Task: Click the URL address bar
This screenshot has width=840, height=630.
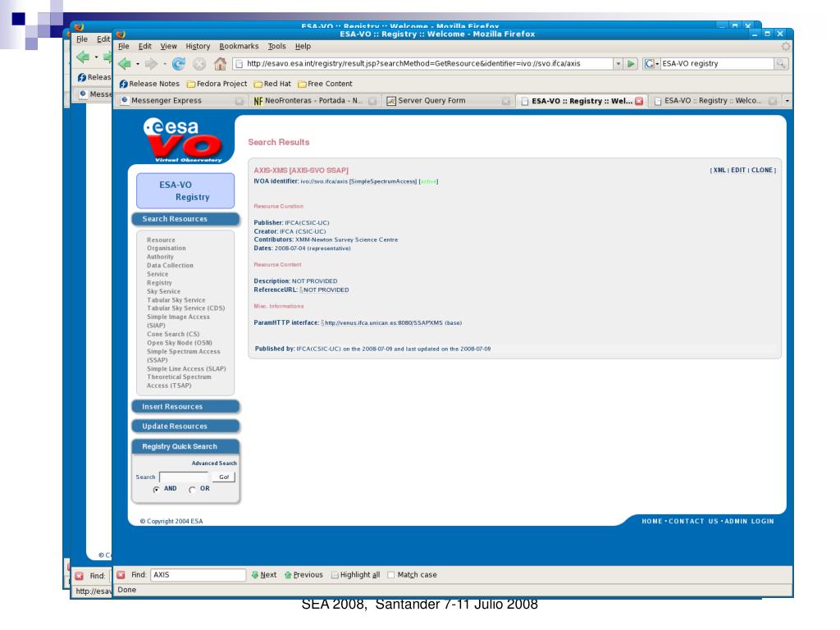Action: pyautogui.click(x=422, y=64)
